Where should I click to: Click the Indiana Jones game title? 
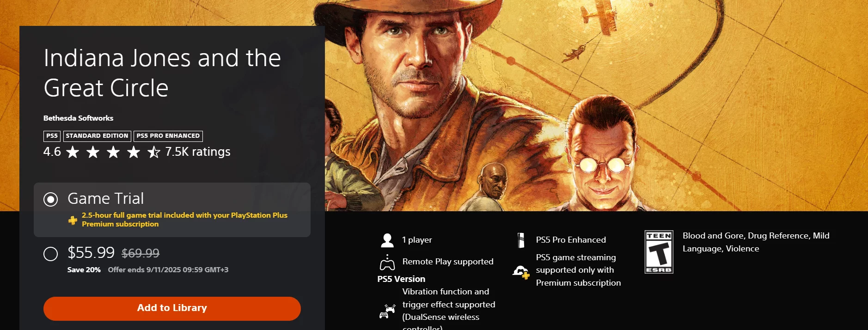162,73
